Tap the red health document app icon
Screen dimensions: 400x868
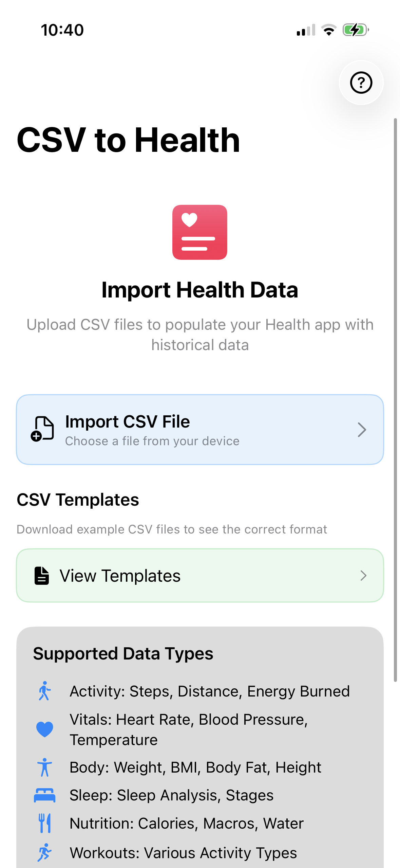pyautogui.click(x=200, y=232)
